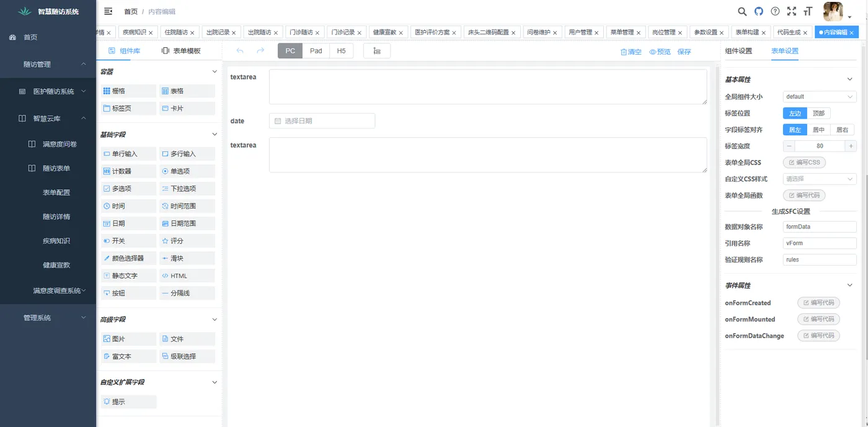This screenshot has width=868, height=427.
Task: Open the help question-mark icon
Action: pyautogui.click(x=775, y=11)
